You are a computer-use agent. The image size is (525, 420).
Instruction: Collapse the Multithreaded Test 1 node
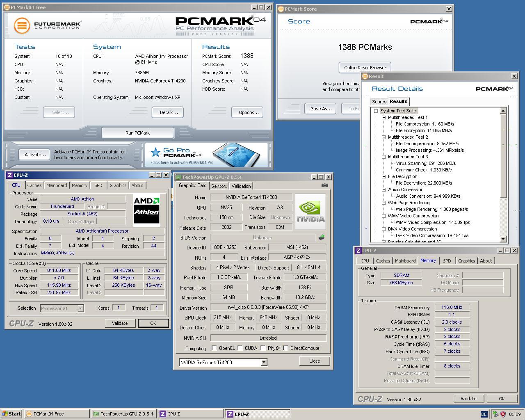pyautogui.click(x=383, y=117)
